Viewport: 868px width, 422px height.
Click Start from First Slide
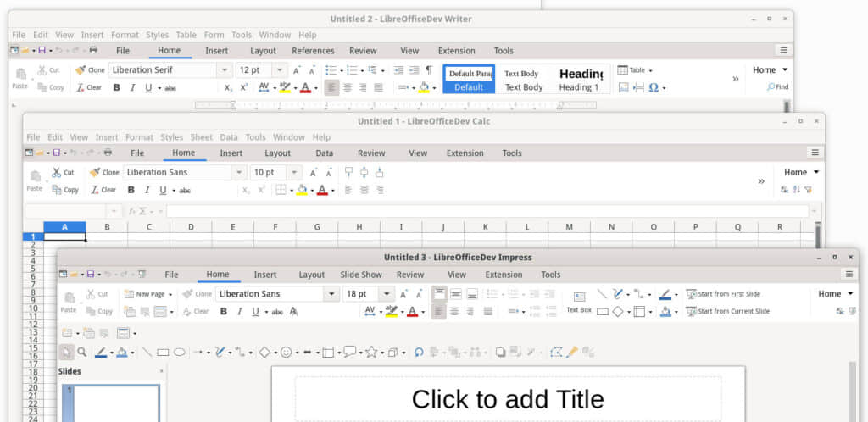pyautogui.click(x=723, y=294)
